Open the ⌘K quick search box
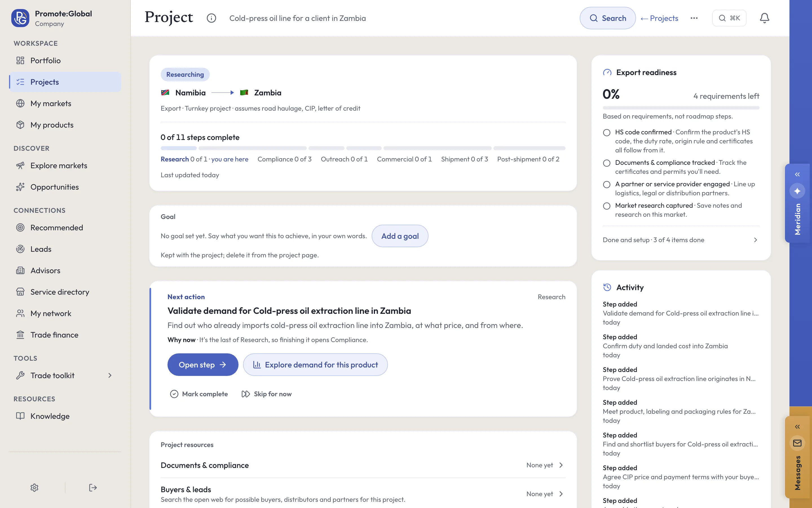The width and height of the screenshot is (812, 508). pyautogui.click(x=729, y=18)
